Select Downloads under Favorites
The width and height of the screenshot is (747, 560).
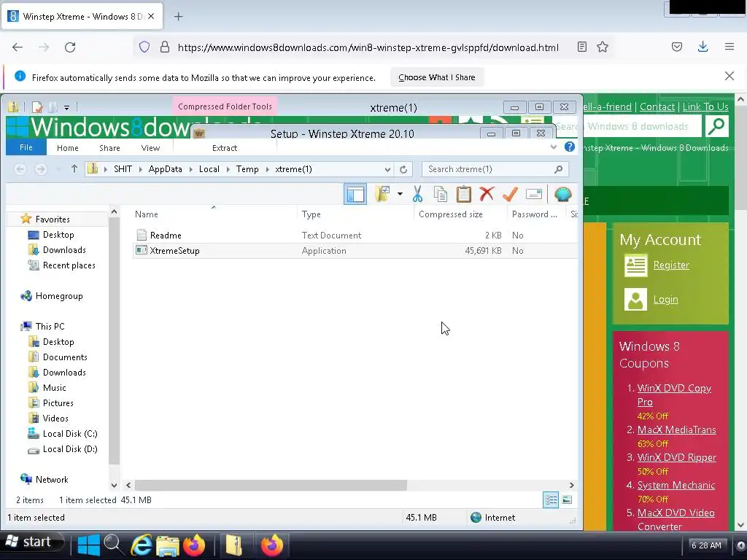[64, 250]
